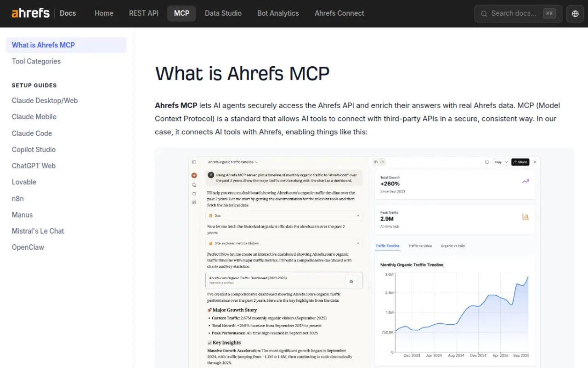588x368 pixels.
Task: Click the user avatar in the prompt bubble
Action: pos(211,175)
